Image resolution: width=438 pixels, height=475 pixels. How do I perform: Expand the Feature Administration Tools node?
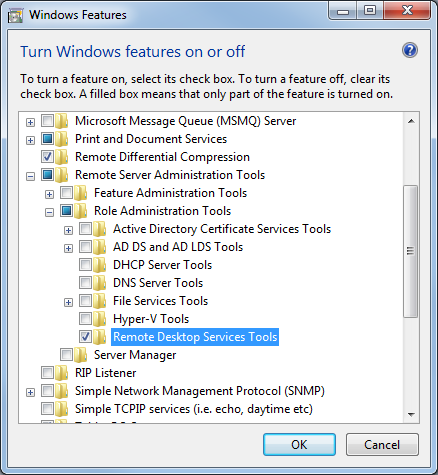point(49,194)
